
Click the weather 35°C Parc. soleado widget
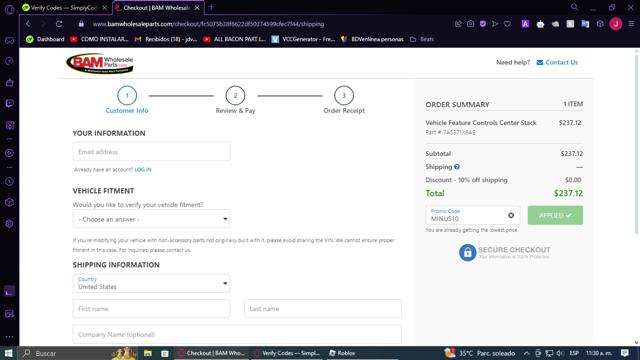(480, 353)
